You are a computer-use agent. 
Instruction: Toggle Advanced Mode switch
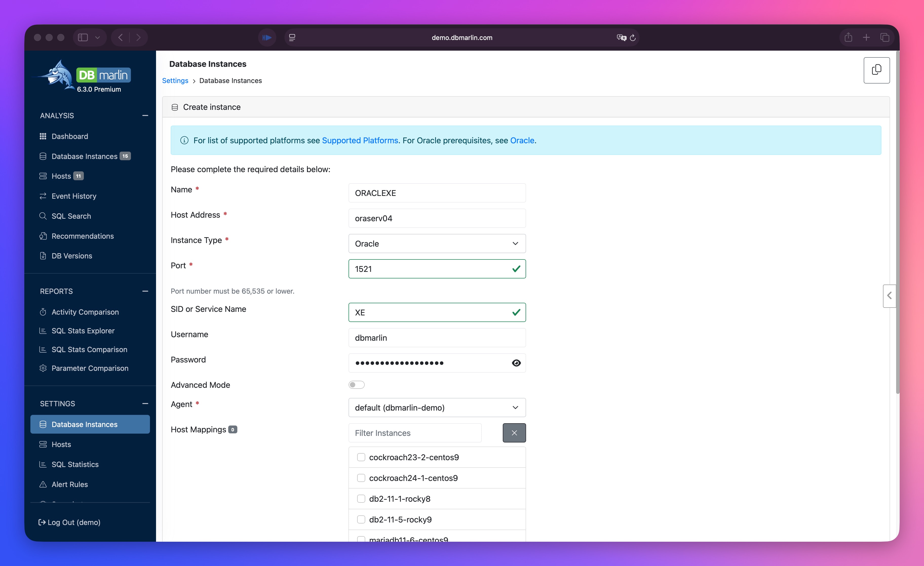[x=356, y=385]
